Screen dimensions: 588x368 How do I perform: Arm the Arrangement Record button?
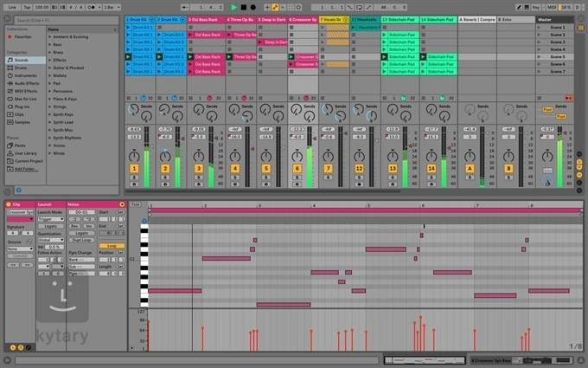pos(253,7)
